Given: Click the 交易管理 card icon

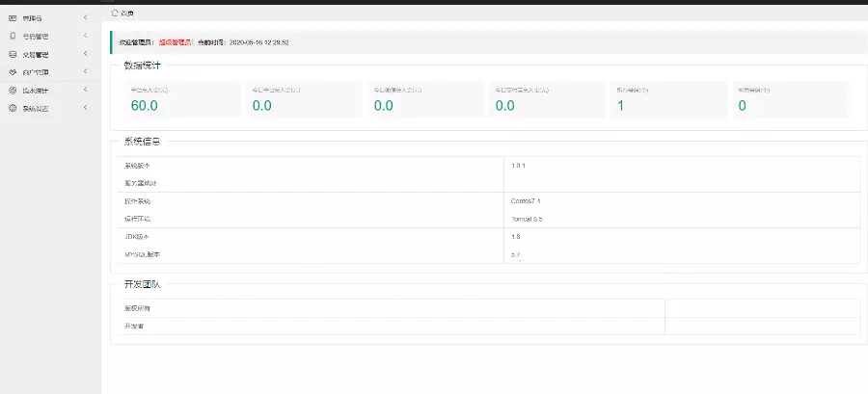Looking at the screenshot, I should tap(13, 55).
